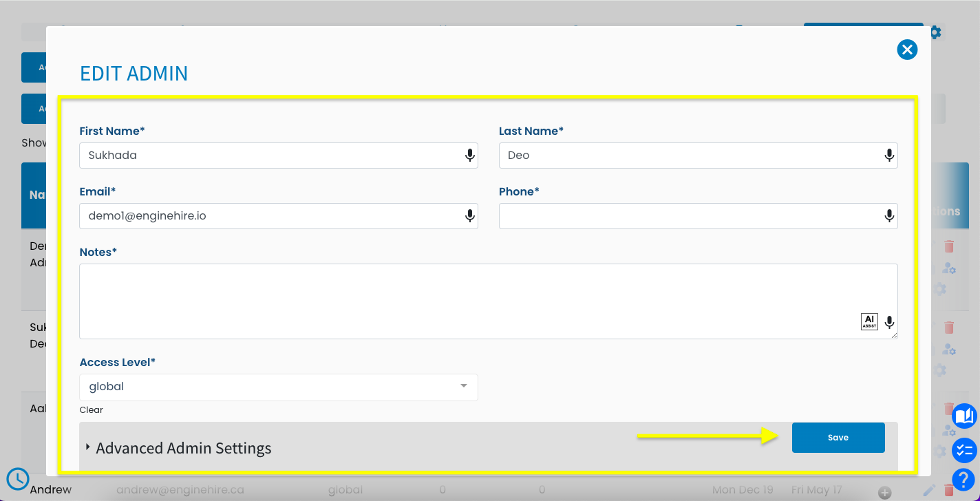
Task: Open the settings gear in the top-right corner
Action: [935, 32]
